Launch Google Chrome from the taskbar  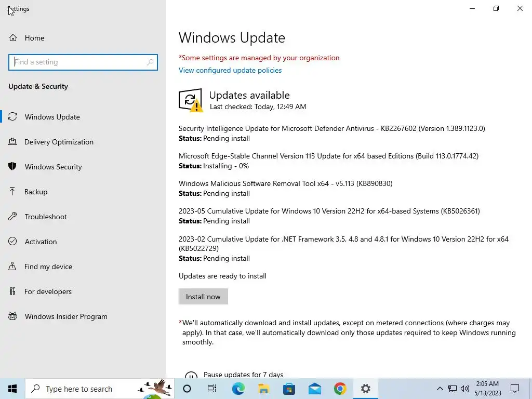click(340, 389)
